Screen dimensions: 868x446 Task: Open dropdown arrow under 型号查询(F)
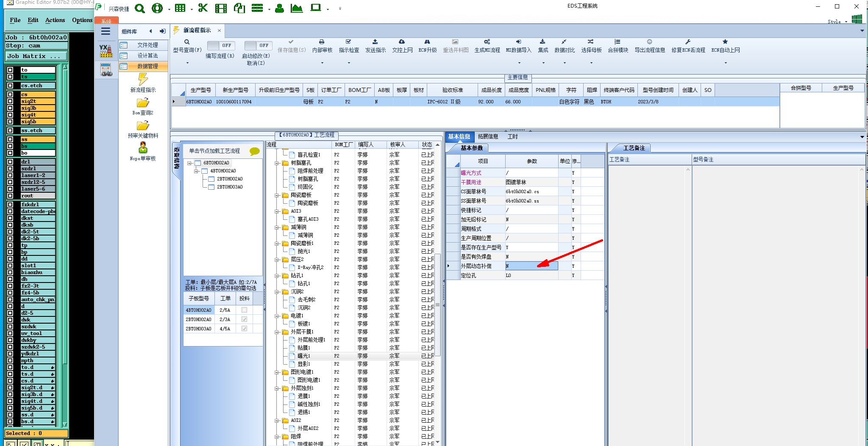(x=187, y=63)
